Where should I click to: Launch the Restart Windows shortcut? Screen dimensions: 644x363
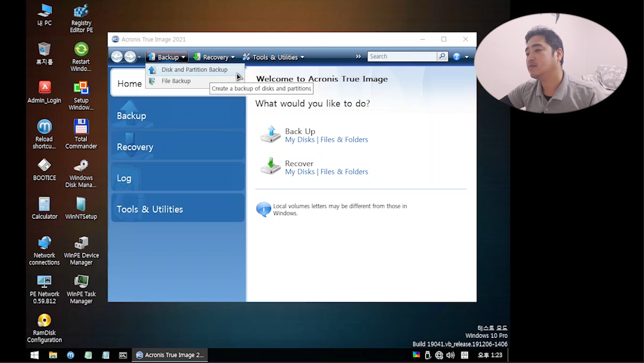[x=81, y=57]
